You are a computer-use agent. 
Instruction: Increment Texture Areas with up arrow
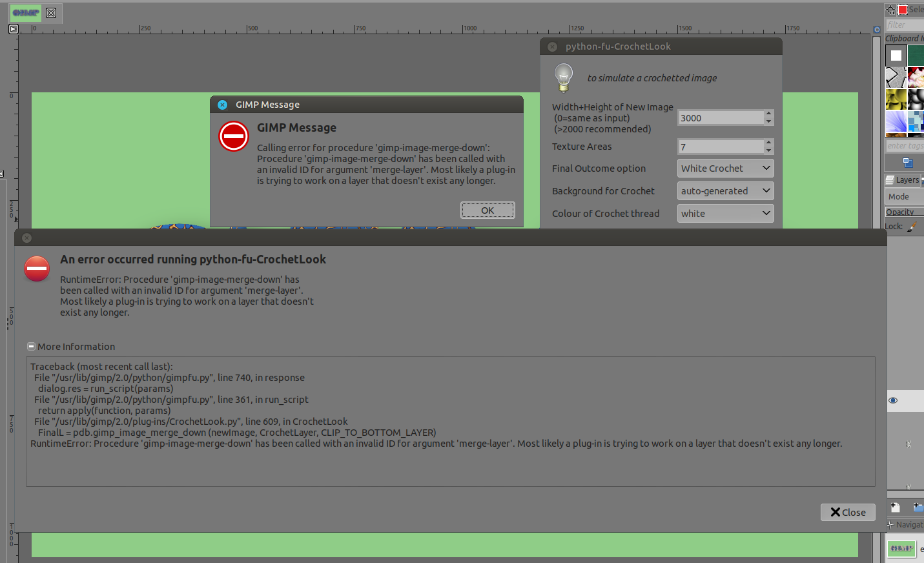coord(768,143)
